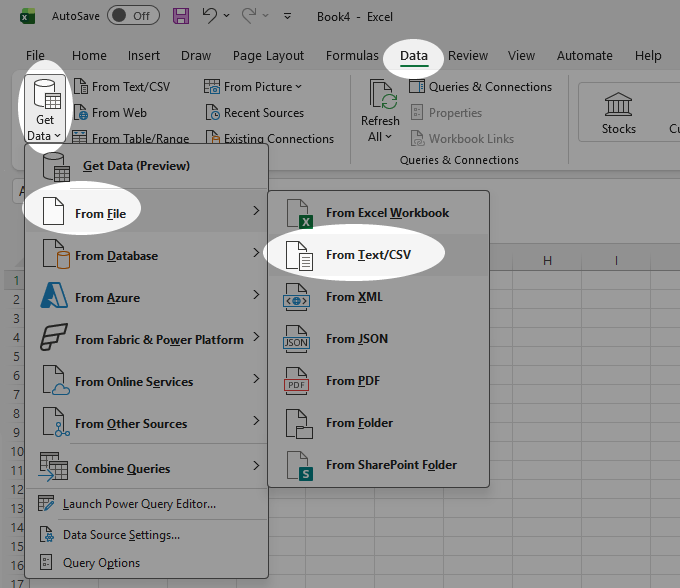Open the Customize Quick Access Toolbar dropdown

(287, 16)
